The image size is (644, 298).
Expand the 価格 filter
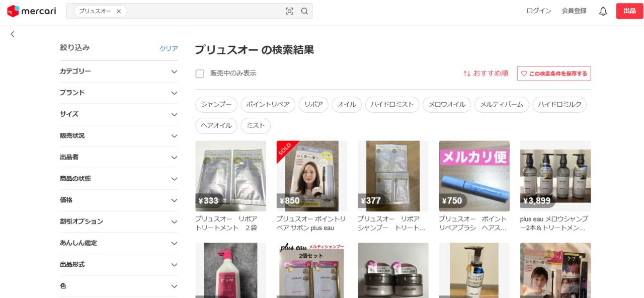tap(119, 200)
